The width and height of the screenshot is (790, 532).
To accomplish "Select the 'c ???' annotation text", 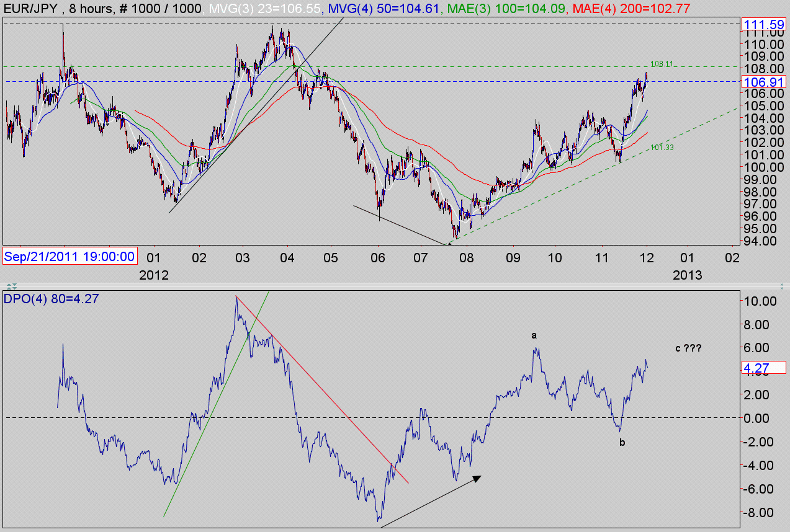I will [x=689, y=348].
